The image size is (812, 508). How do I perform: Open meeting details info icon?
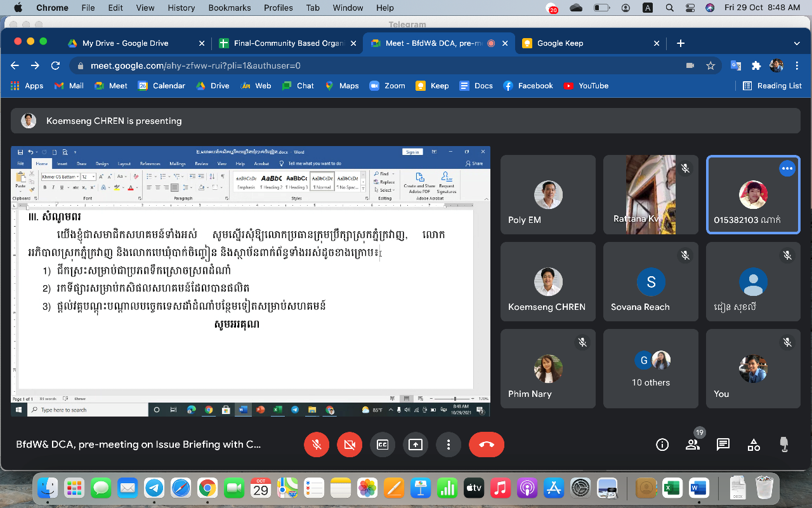tap(662, 444)
